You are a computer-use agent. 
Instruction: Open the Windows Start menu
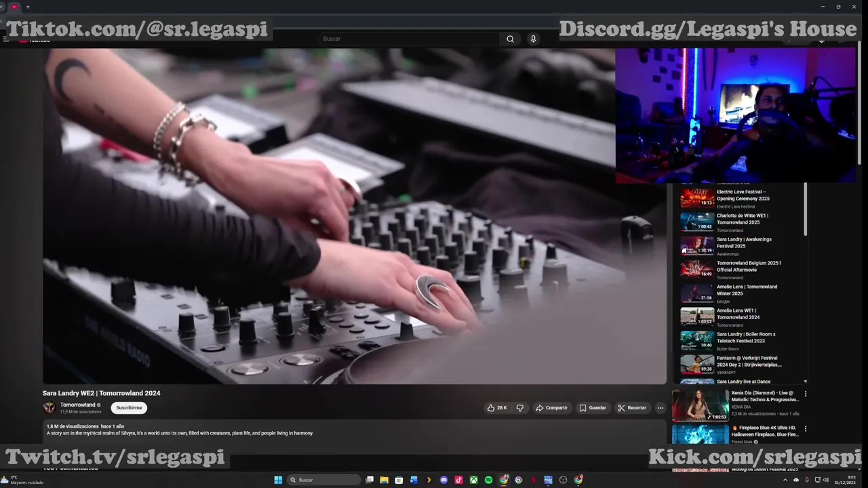pos(278,480)
